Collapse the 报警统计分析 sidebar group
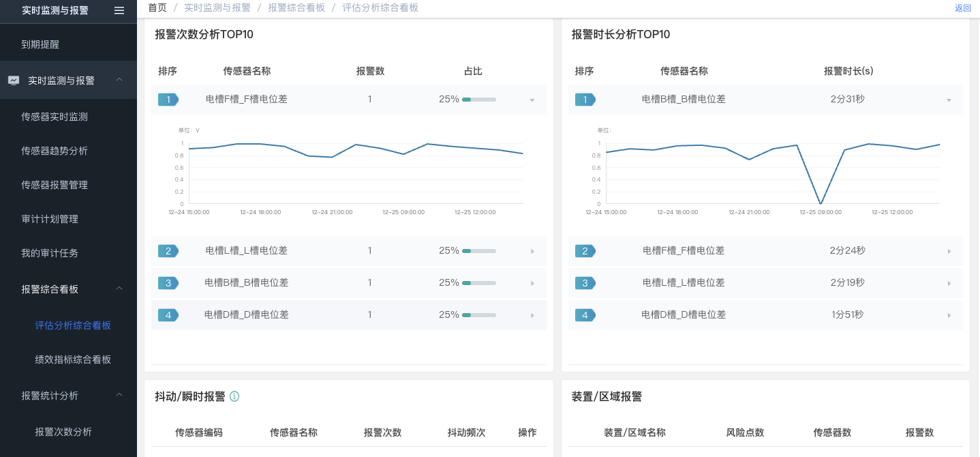 (x=119, y=395)
